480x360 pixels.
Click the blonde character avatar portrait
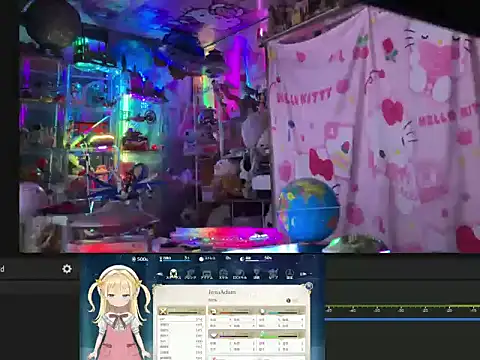pos(118,312)
